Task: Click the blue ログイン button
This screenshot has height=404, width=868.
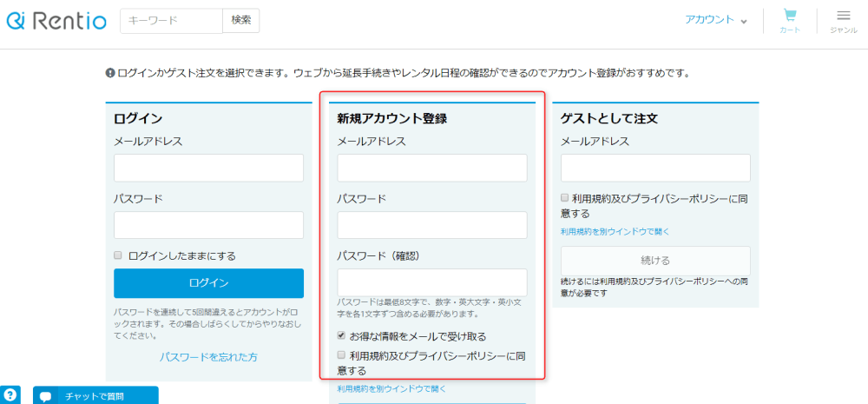Action: pos(208,283)
